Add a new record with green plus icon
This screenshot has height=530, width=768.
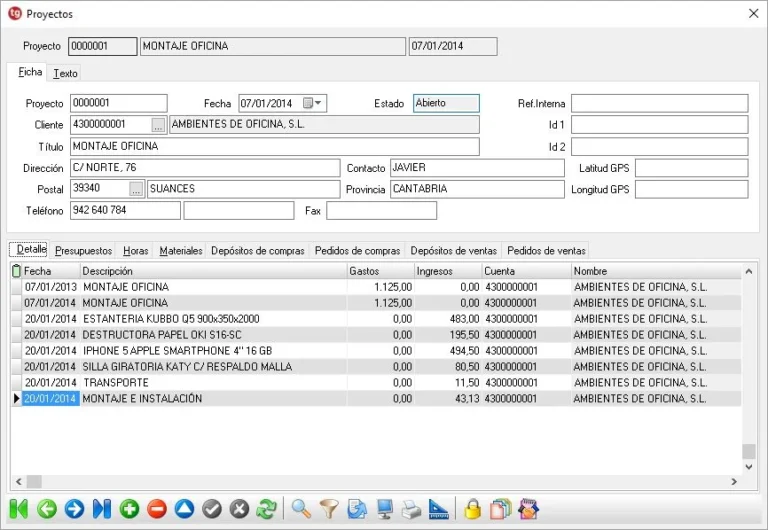point(129,509)
